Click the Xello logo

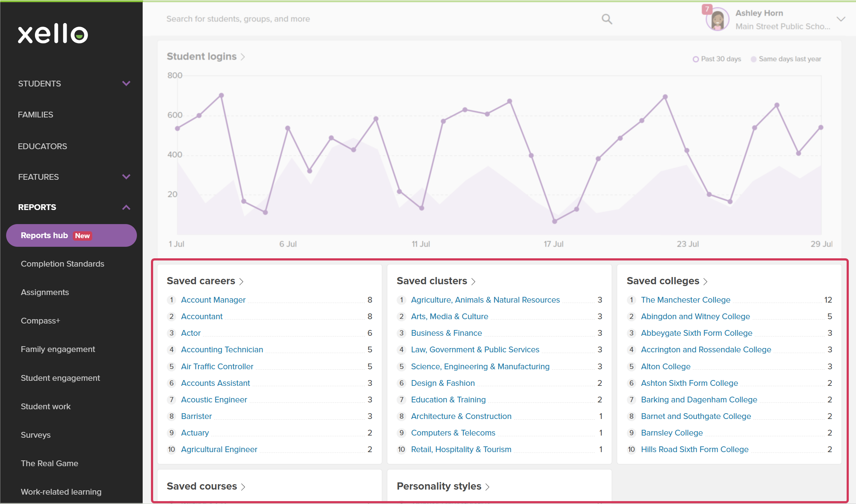53,34
